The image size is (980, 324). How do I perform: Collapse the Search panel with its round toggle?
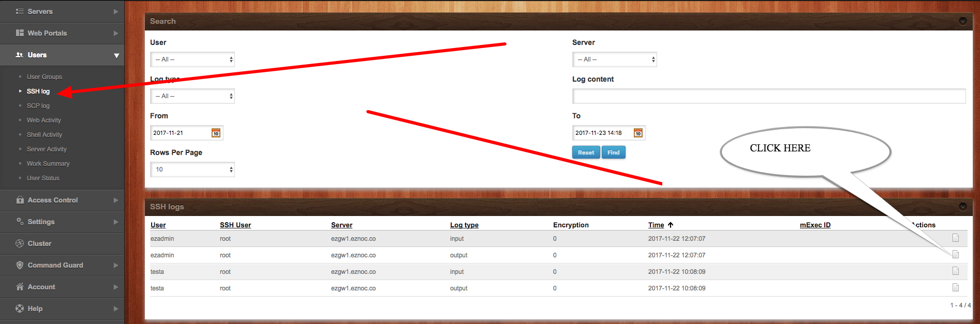962,21
